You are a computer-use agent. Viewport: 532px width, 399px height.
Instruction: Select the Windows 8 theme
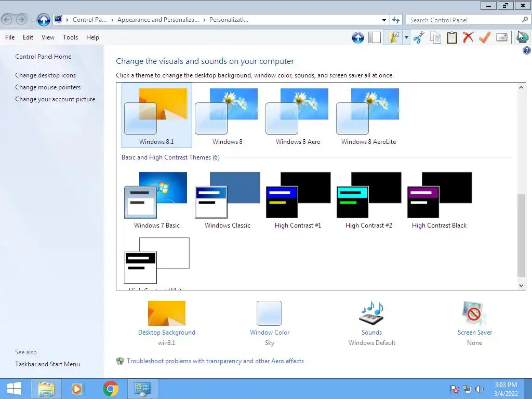[x=228, y=115]
